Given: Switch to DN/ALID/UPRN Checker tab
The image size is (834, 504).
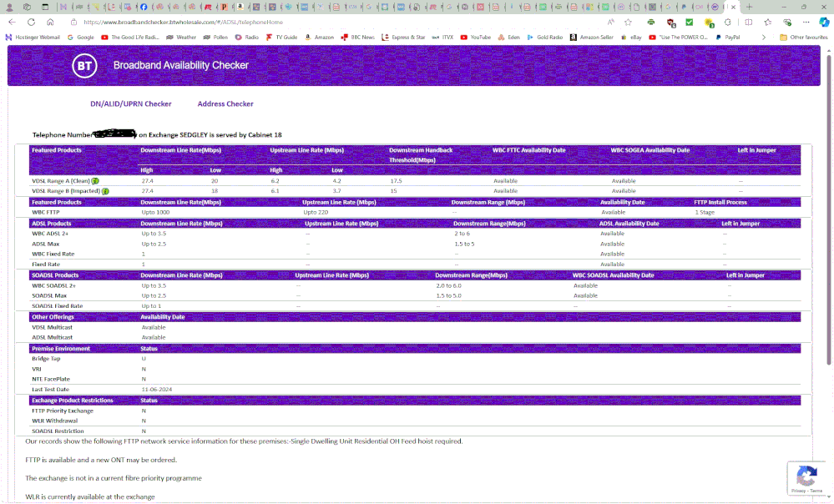Looking at the screenshot, I should (x=131, y=104).
